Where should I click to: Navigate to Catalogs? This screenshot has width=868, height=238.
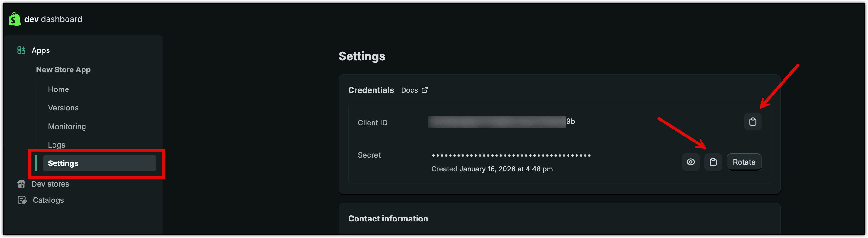(48, 200)
